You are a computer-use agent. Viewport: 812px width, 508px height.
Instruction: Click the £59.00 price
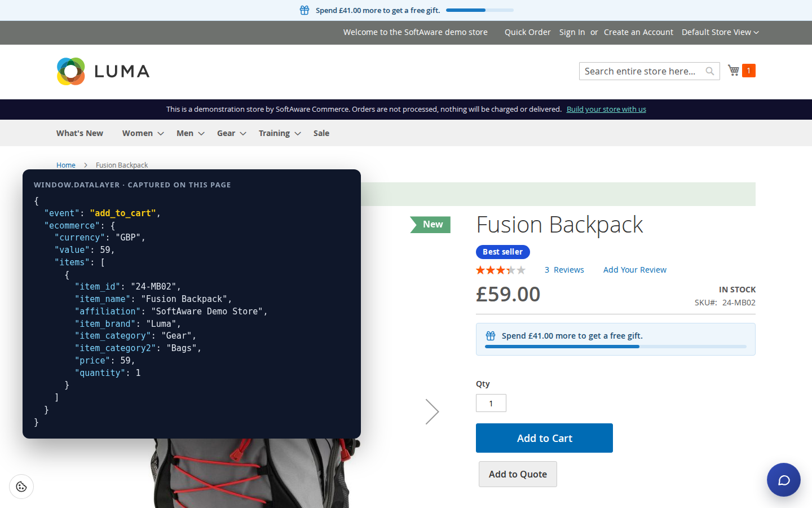508,294
